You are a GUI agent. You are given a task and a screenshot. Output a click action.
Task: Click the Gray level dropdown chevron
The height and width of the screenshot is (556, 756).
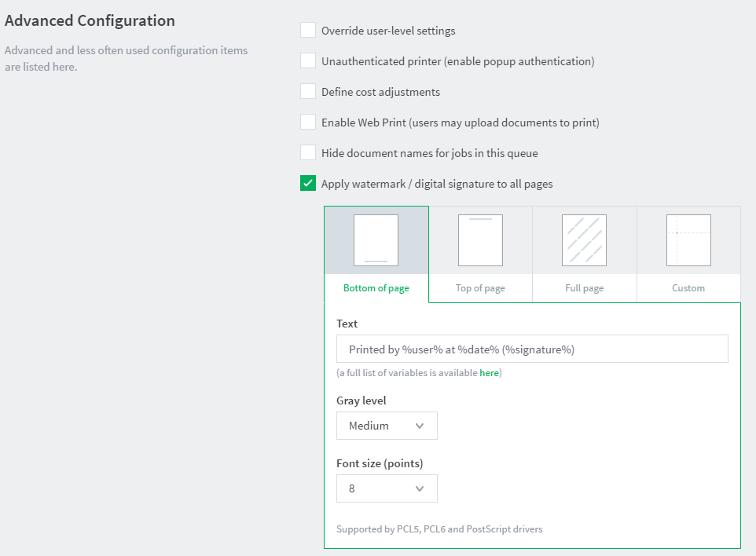420,426
